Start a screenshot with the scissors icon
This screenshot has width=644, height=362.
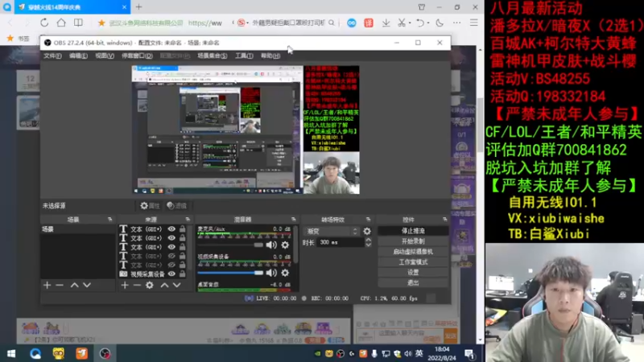point(401,23)
